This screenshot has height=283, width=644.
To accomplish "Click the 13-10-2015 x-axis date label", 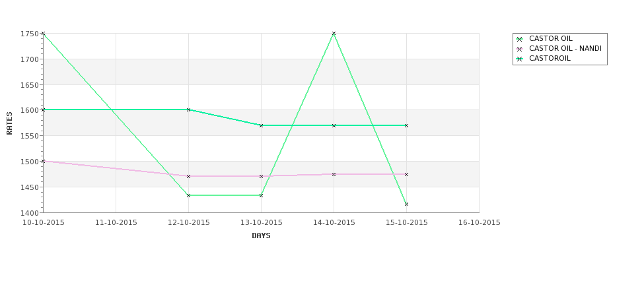I will (x=261, y=223).
